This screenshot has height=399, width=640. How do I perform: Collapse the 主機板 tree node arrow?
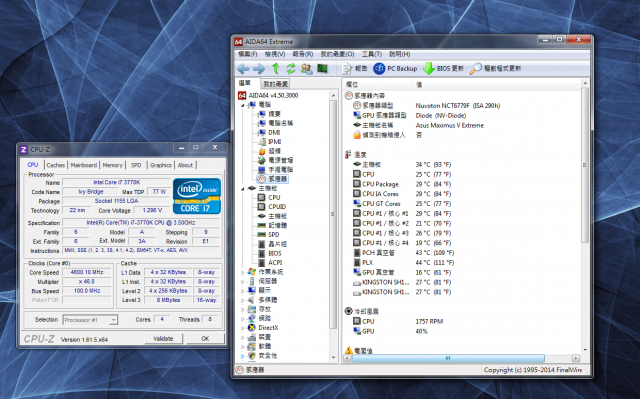click(x=242, y=188)
